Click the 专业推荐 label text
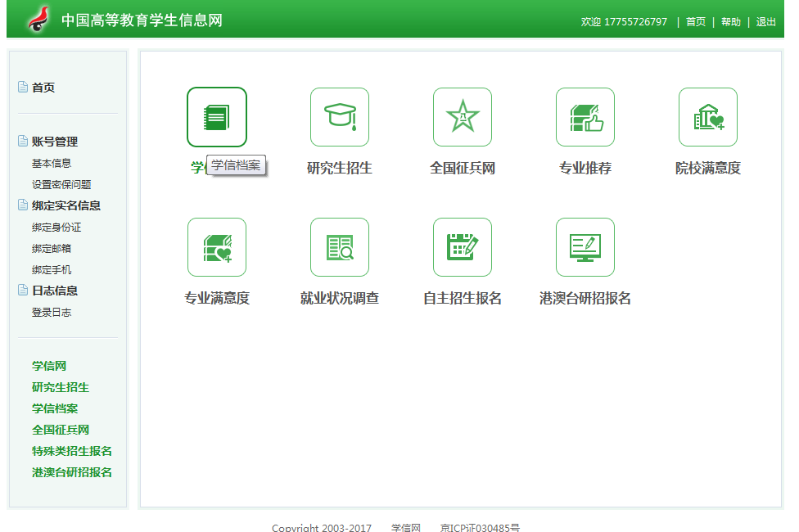799x532 pixels. [585, 168]
